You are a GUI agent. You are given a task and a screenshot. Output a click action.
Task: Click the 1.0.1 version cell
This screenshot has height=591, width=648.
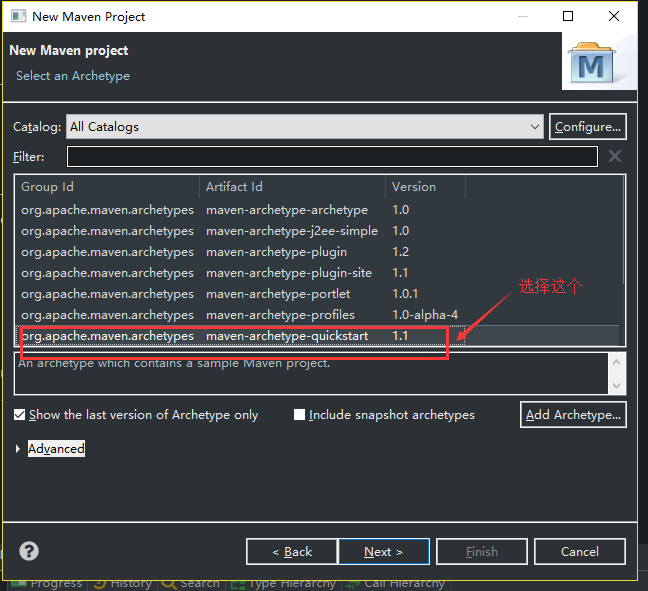pos(405,294)
